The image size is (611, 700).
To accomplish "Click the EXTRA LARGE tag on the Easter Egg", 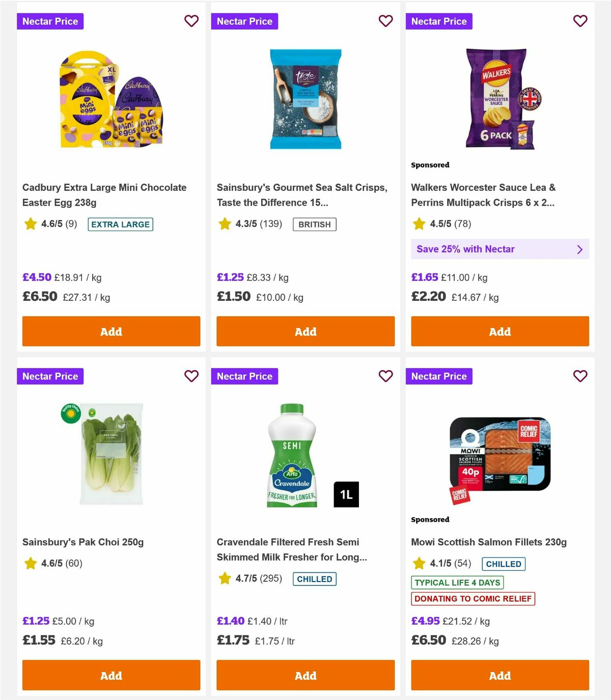I will (120, 224).
